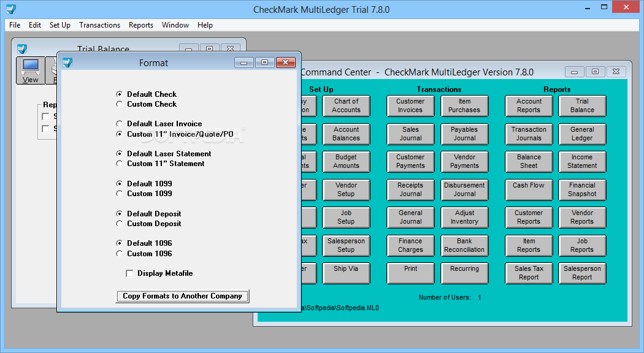
Task: Click the Balance Sheet button
Action: click(x=529, y=162)
